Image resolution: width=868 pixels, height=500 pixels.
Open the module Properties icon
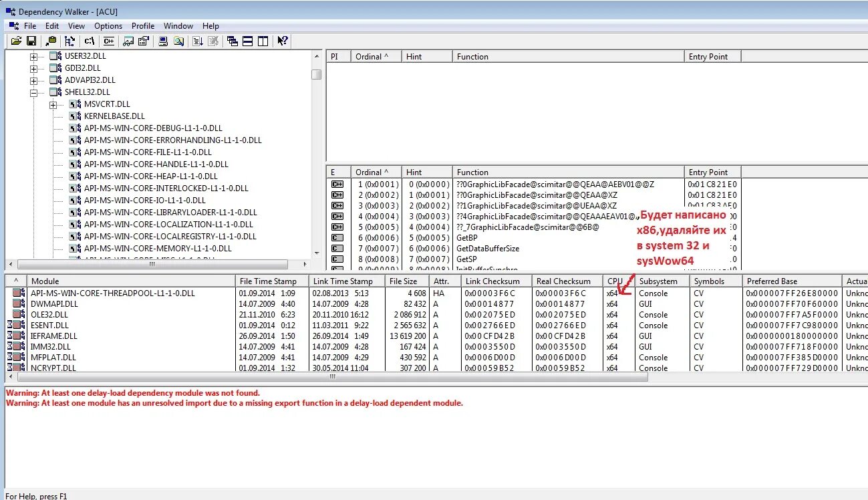click(x=142, y=41)
